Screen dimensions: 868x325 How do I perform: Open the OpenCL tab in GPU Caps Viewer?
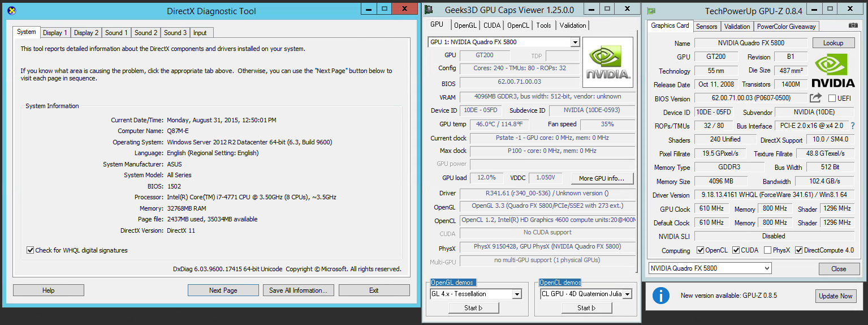click(x=518, y=25)
